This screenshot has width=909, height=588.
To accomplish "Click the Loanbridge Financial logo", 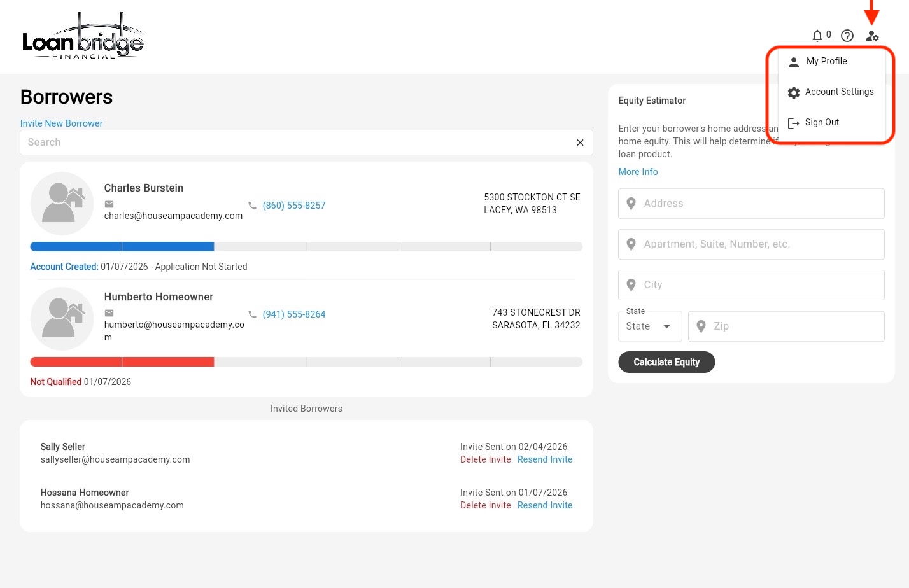I will click(83, 37).
